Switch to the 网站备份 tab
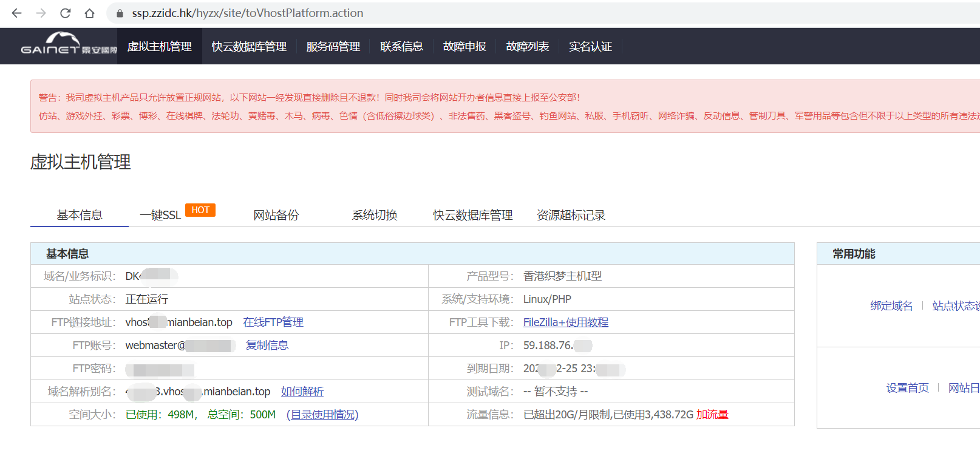The width and height of the screenshot is (980, 456). pos(276,216)
